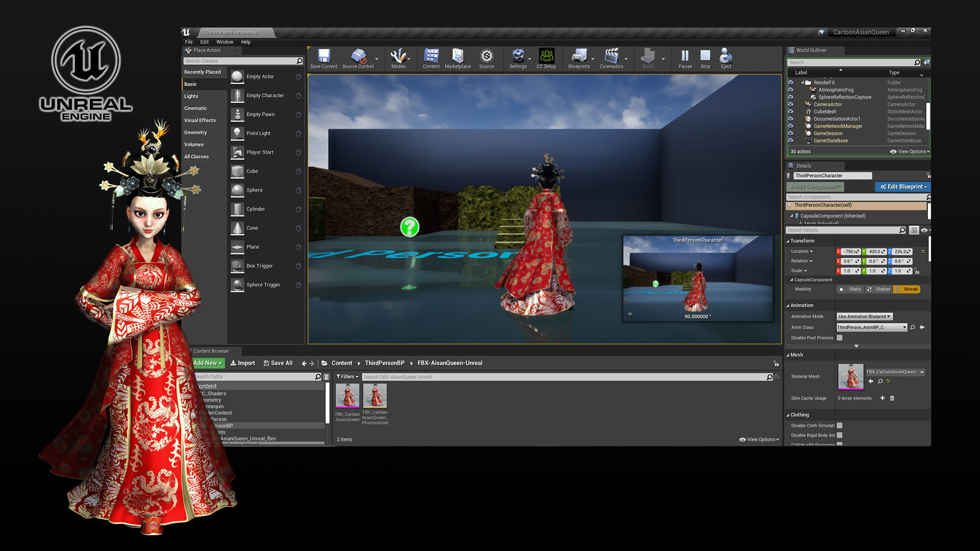Click the Edit Blueprint button

[x=902, y=187]
